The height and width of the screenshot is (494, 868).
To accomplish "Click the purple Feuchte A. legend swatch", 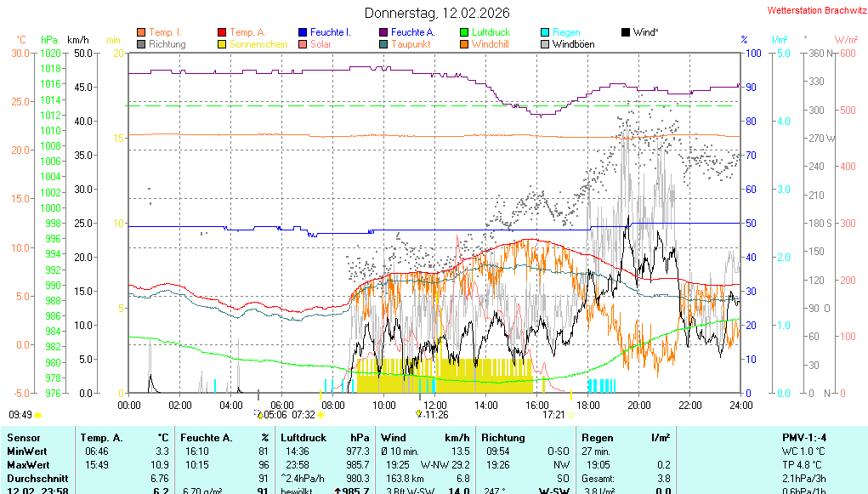I will click(x=383, y=32).
